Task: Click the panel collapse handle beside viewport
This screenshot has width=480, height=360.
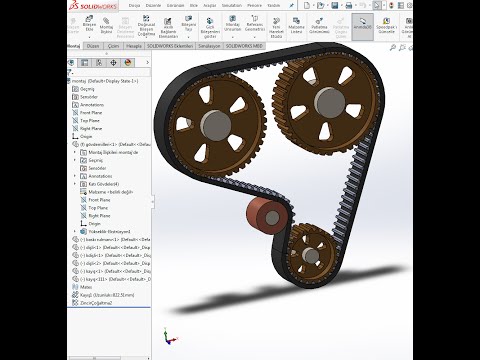Action: (x=153, y=201)
